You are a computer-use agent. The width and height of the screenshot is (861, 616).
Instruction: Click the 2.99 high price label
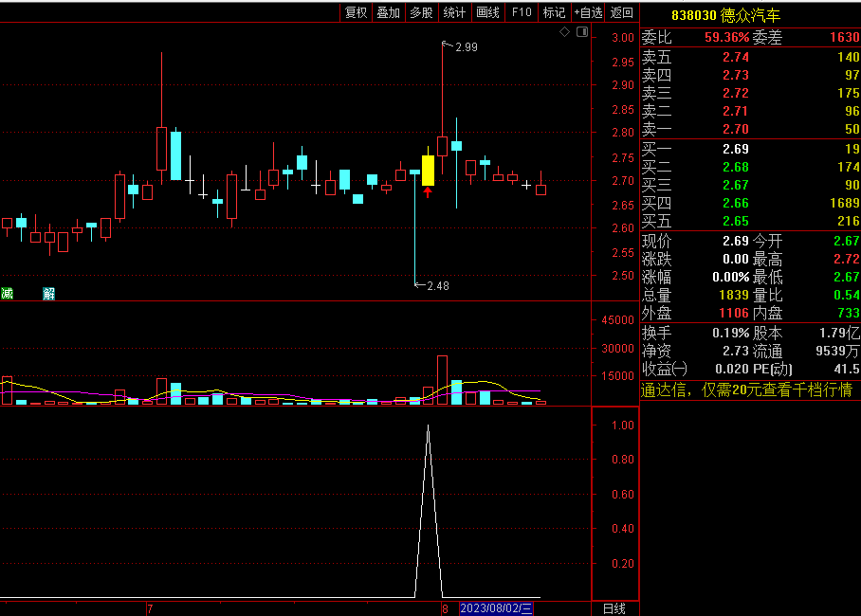point(467,47)
